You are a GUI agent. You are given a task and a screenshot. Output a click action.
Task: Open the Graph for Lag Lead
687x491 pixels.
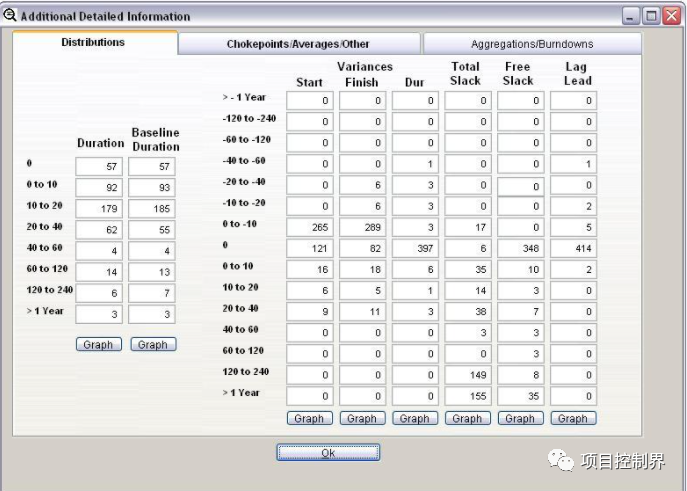[x=573, y=418]
